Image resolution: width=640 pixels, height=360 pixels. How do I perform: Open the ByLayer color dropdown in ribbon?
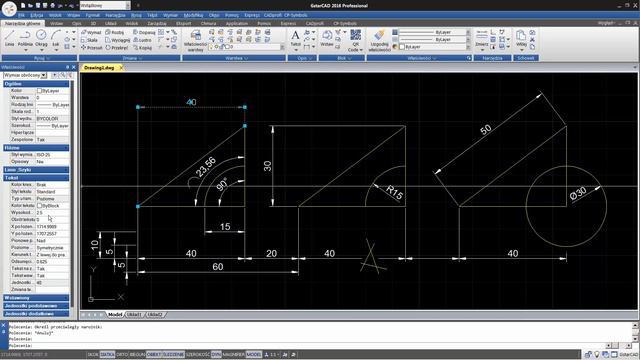click(468, 47)
